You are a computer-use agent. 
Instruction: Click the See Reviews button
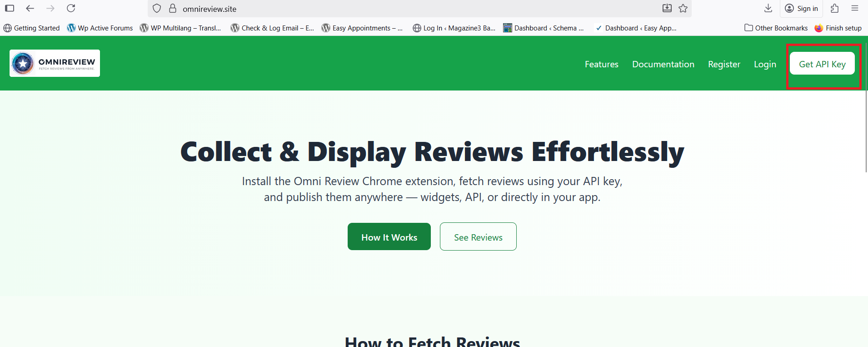(x=478, y=237)
